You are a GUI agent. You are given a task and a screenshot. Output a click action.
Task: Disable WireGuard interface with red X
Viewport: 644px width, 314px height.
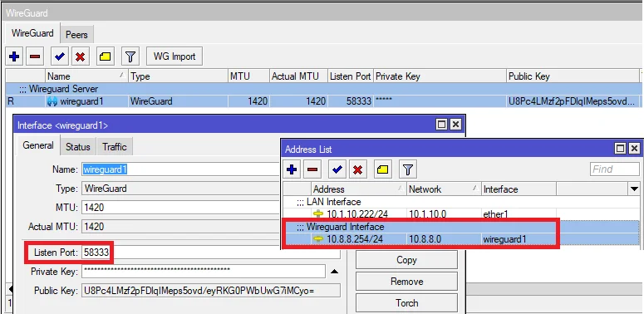[x=81, y=56]
